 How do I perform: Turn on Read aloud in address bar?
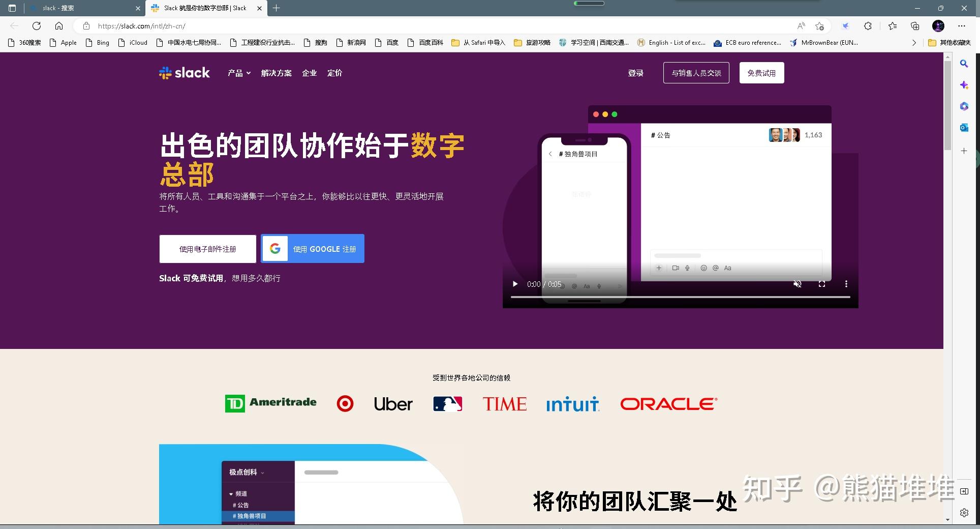[x=801, y=26]
